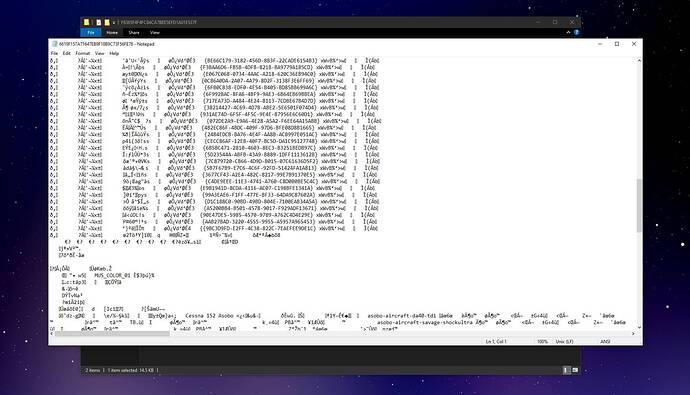The height and width of the screenshot is (395, 690).
Task: Switch to the Explorer View ribbon tab
Action: click(x=154, y=33)
